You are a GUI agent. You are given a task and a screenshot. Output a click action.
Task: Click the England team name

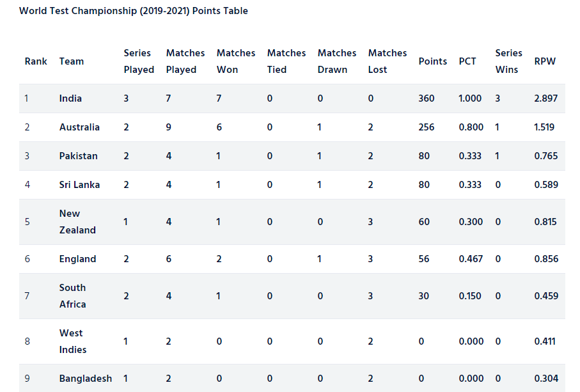(x=77, y=259)
